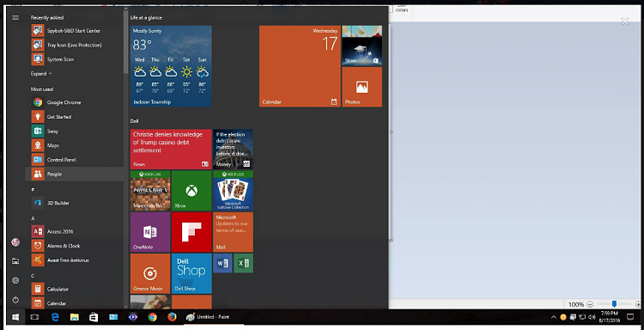Image resolution: width=644 pixels, height=330 pixels.
Task: Click the Windows Start button
Action: (15, 317)
